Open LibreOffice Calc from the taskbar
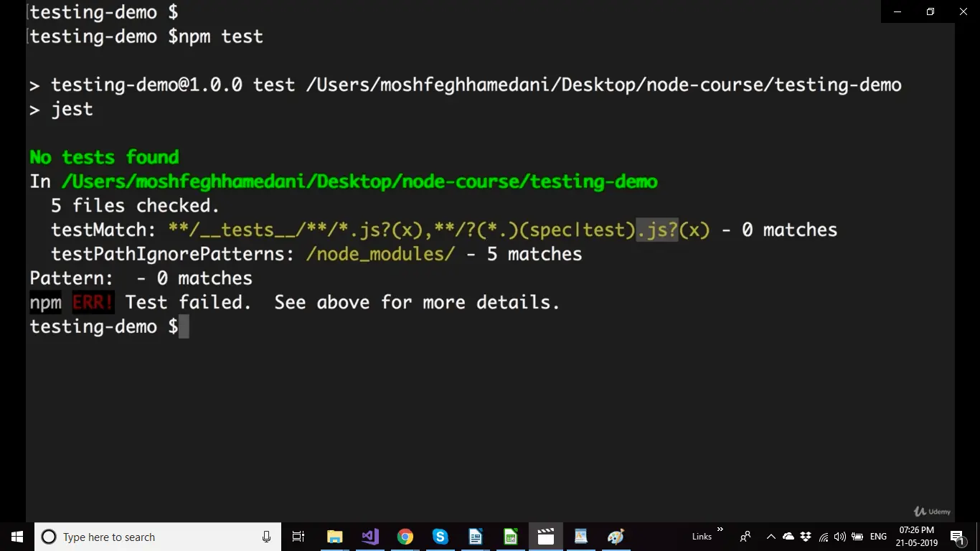This screenshot has width=980, height=551. click(x=511, y=537)
